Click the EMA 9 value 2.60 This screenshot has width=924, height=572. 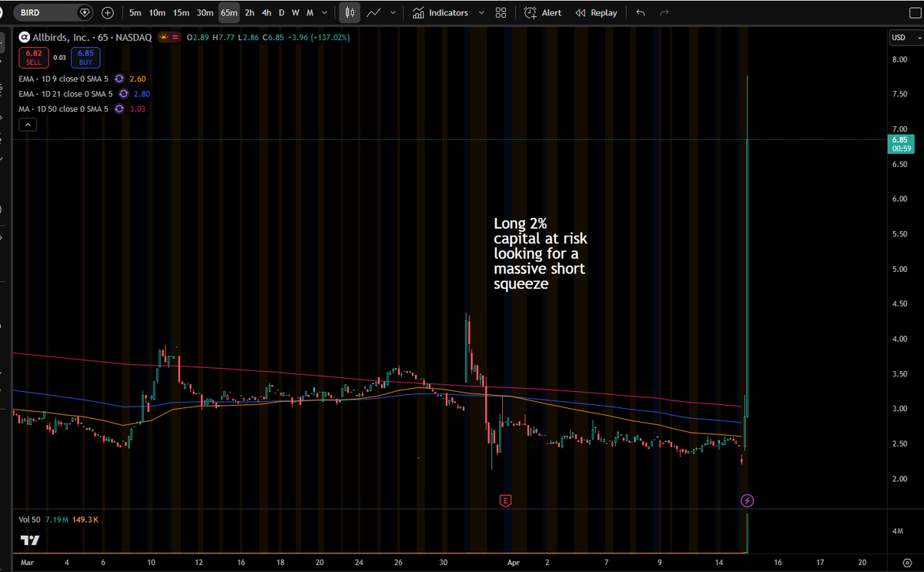139,79
